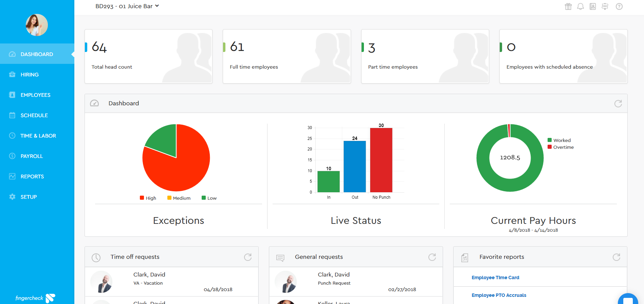Go to Hiring in the sidebar
Screen dimensions: 644x304
click(x=30, y=75)
